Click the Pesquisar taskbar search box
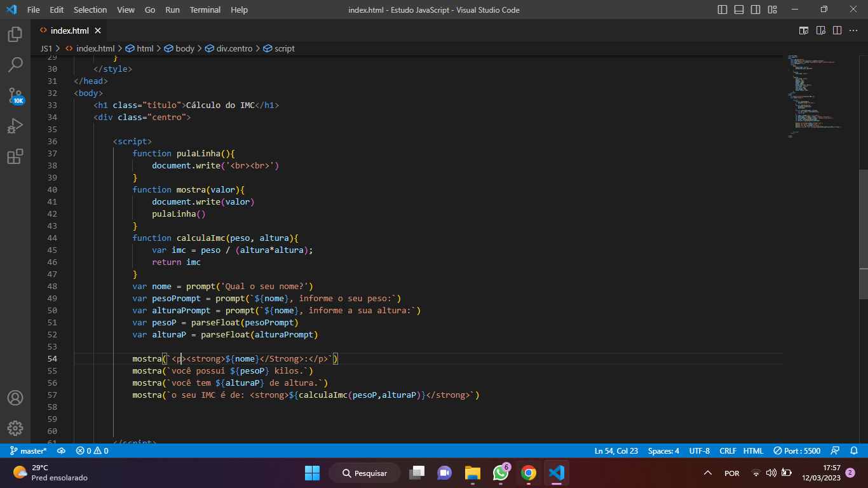This screenshot has width=868, height=488. click(364, 473)
